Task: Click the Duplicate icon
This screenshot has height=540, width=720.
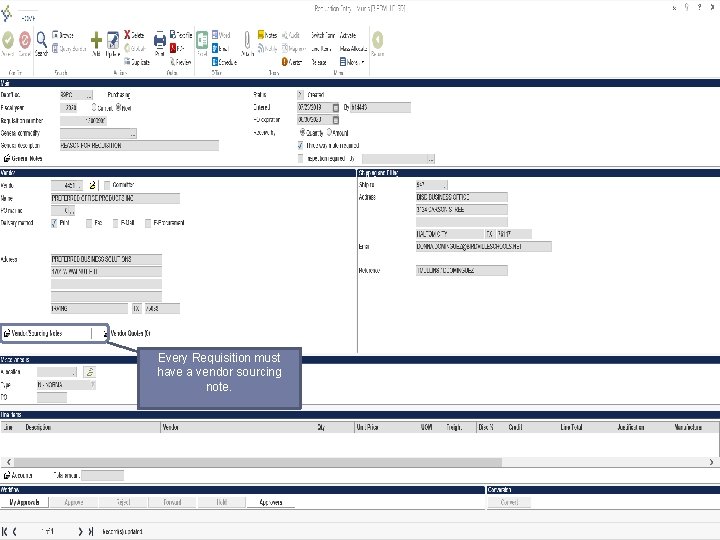Action: (x=127, y=62)
